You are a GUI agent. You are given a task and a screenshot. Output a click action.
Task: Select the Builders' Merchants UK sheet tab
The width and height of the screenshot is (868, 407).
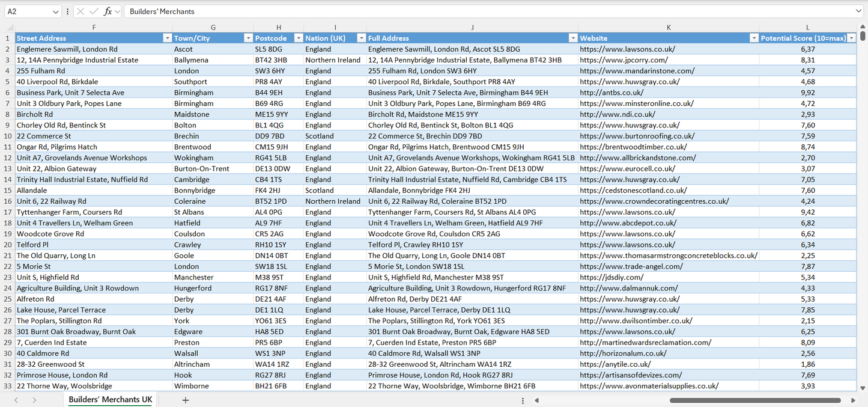tap(109, 399)
